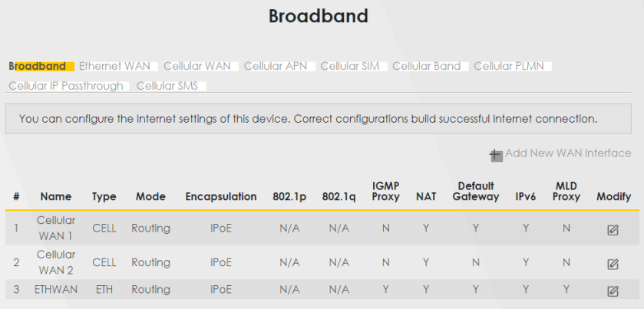Edit the Cellular WAN 2 interface
The width and height of the screenshot is (644, 309).
[x=613, y=263]
